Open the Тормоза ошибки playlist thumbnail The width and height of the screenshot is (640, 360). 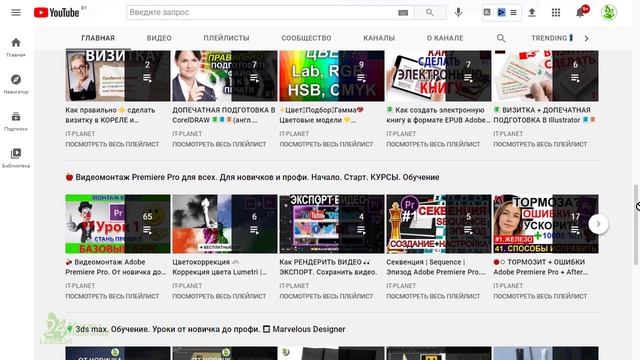546,224
